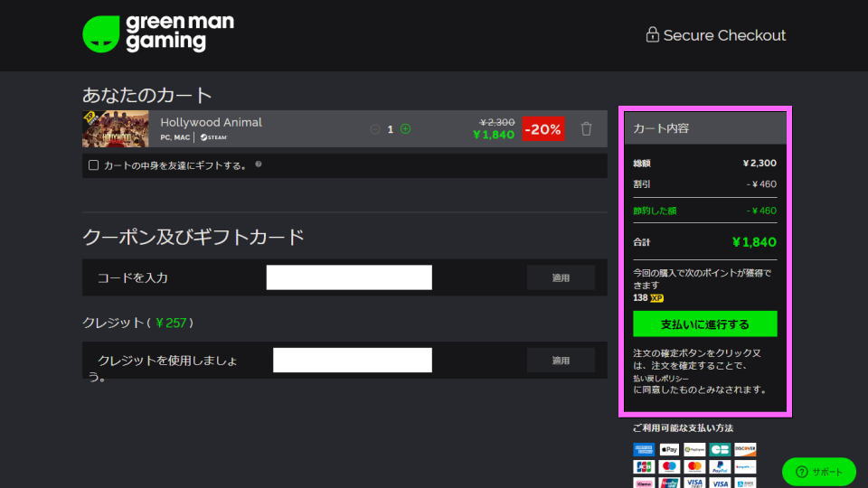Open the 払い戻しポリシー refund policy link
This screenshot has width=868, height=488.
coord(661,379)
